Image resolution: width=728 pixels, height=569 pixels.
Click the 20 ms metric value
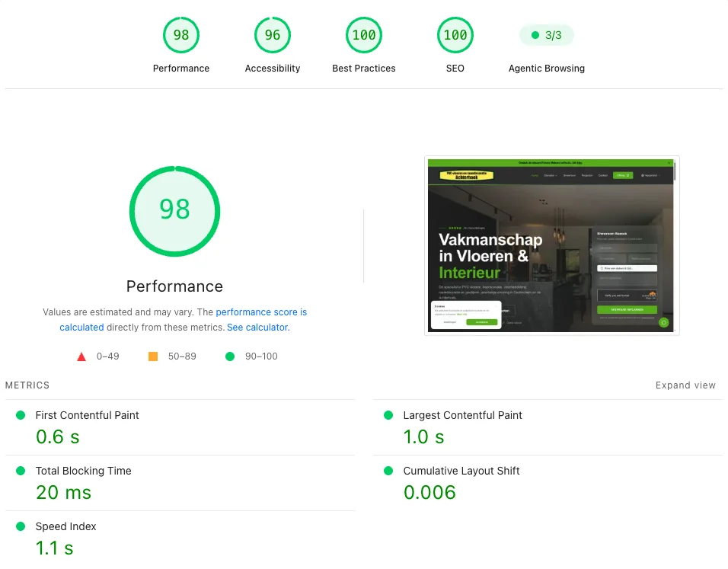click(64, 492)
